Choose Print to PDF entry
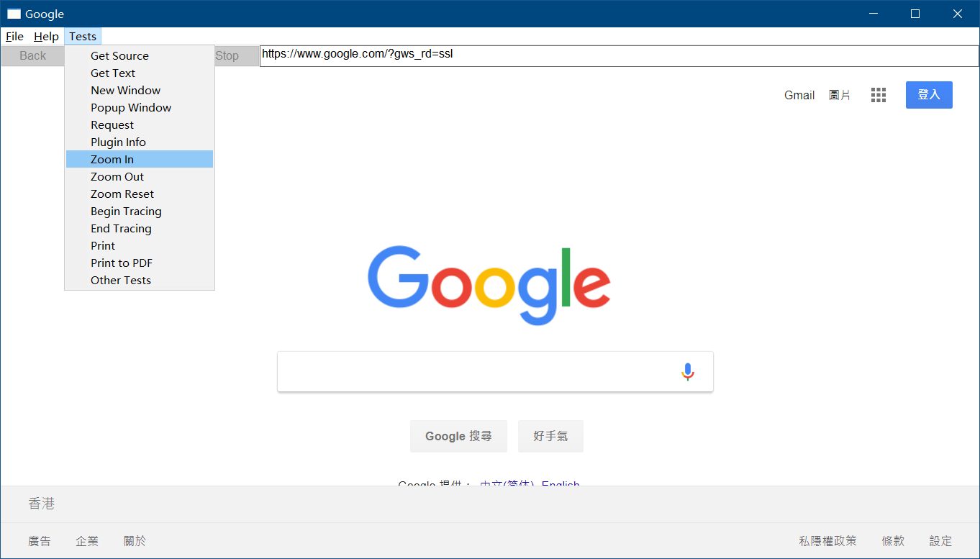980x559 pixels. click(140, 263)
